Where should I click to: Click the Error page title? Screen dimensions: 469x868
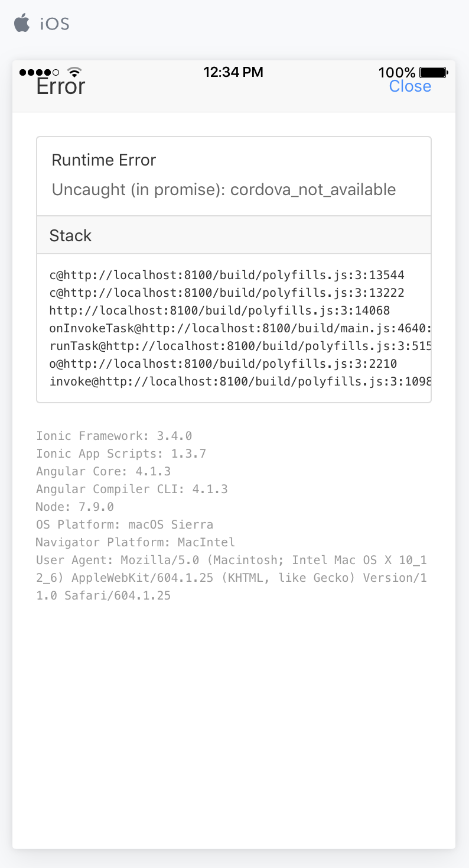click(61, 86)
